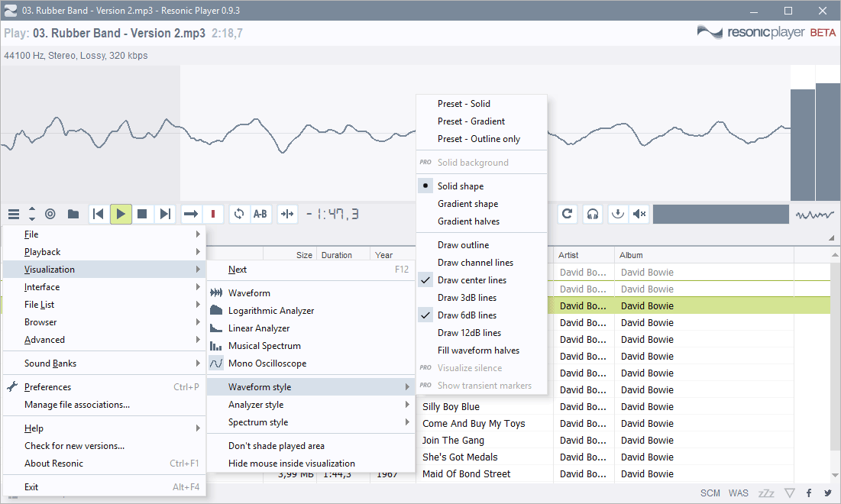This screenshot has width=841, height=504.
Task: Expand the Browser submenu
Action: click(104, 322)
